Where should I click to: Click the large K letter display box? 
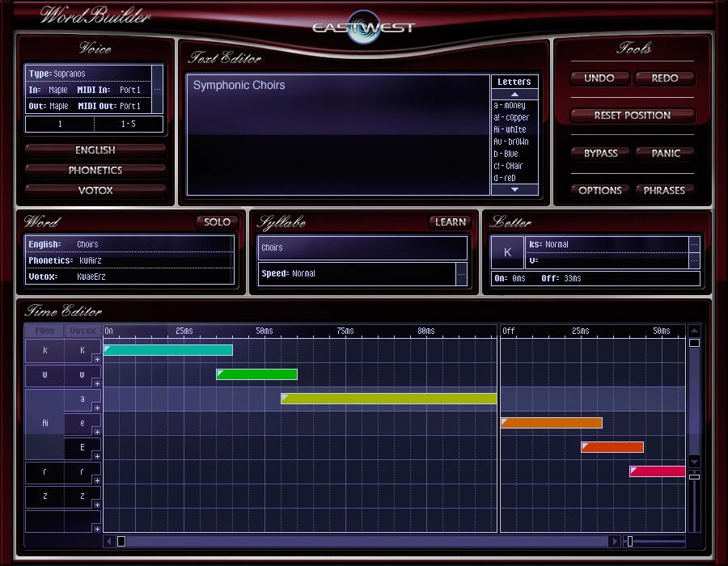pyautogui.click(x=507, y=252)
